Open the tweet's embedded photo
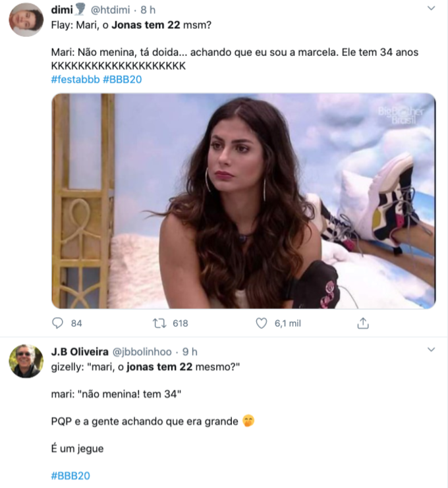 pyautogui.click(x=243, y=201)
